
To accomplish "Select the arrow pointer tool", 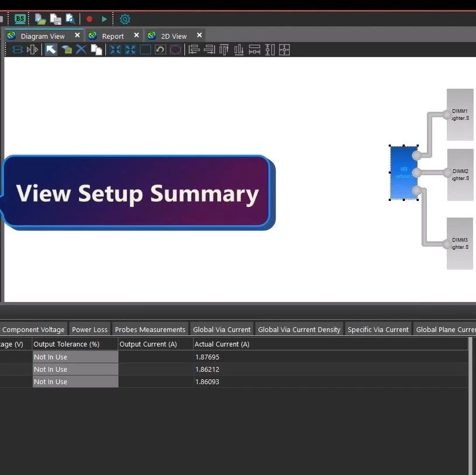I will click(x=51, y=50).
